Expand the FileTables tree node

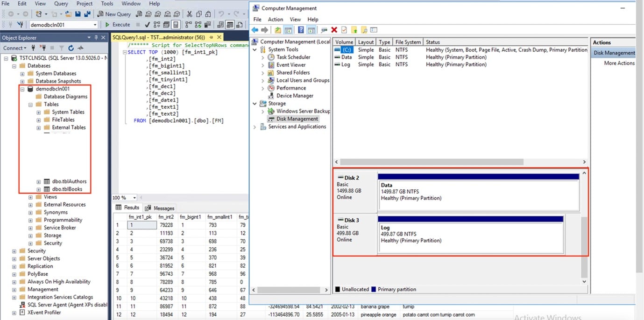coord(39,119)
